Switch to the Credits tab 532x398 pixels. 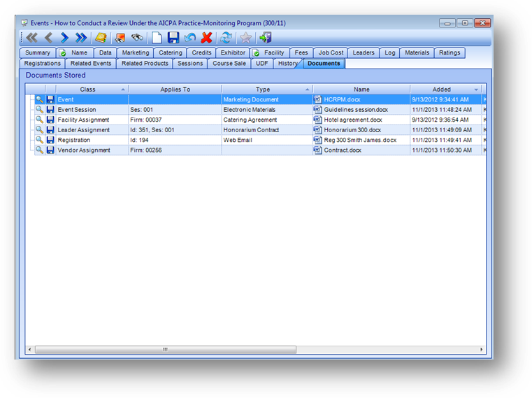coord(201,52)
